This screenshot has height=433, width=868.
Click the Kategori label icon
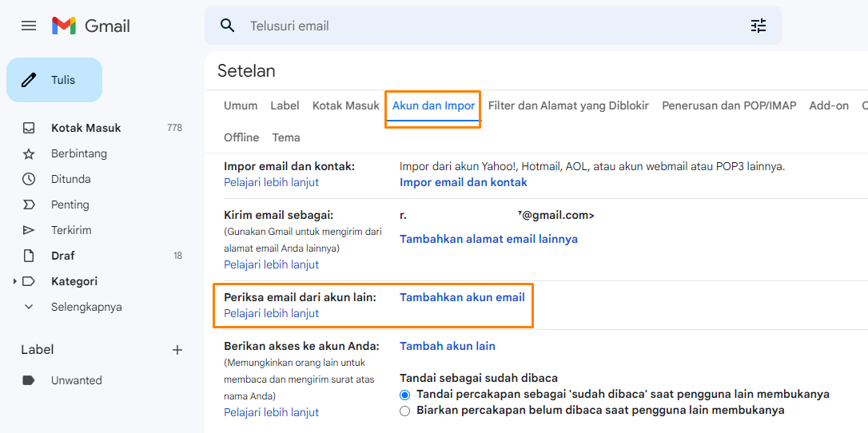29,281
